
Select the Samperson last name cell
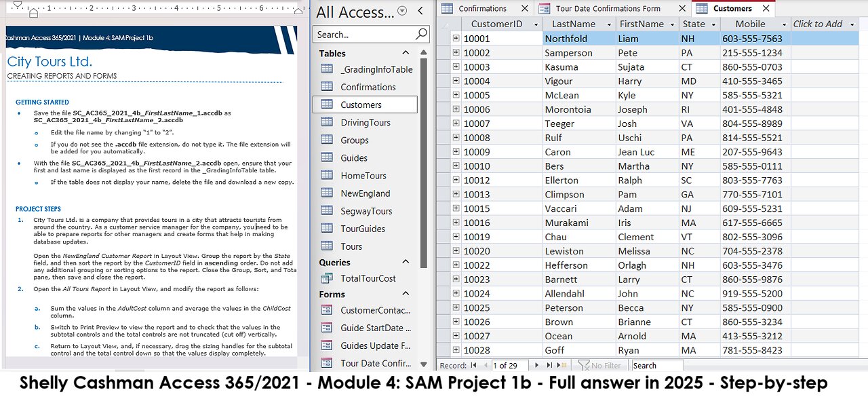click(x=579, y=53)
